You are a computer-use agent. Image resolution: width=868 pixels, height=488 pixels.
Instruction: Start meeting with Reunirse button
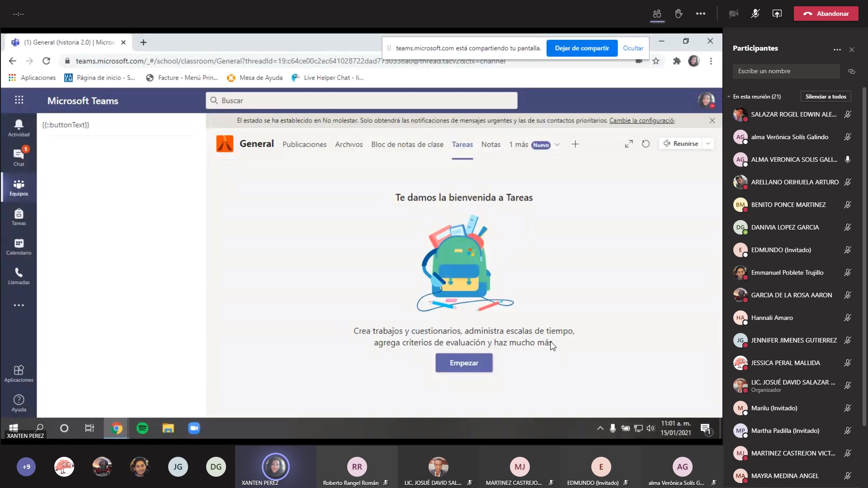(x=681, y=144)
